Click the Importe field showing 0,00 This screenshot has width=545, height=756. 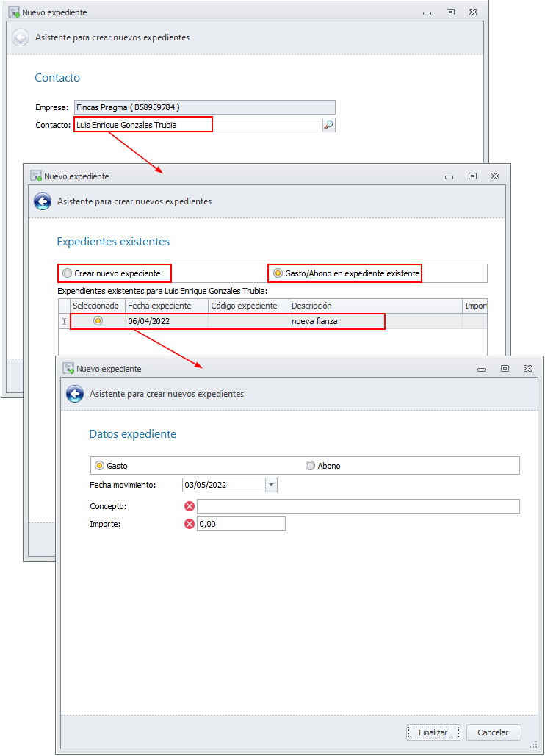click(x=241, y=524)
